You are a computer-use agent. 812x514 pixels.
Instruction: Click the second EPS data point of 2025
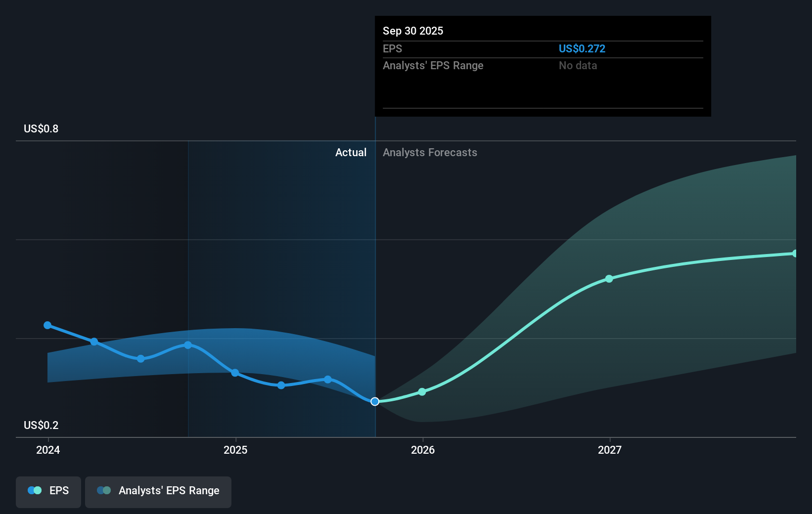281,385
